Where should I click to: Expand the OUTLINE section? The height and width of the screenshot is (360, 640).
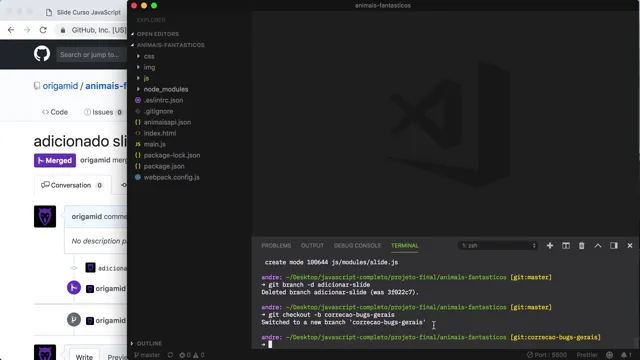pos(149,343)
